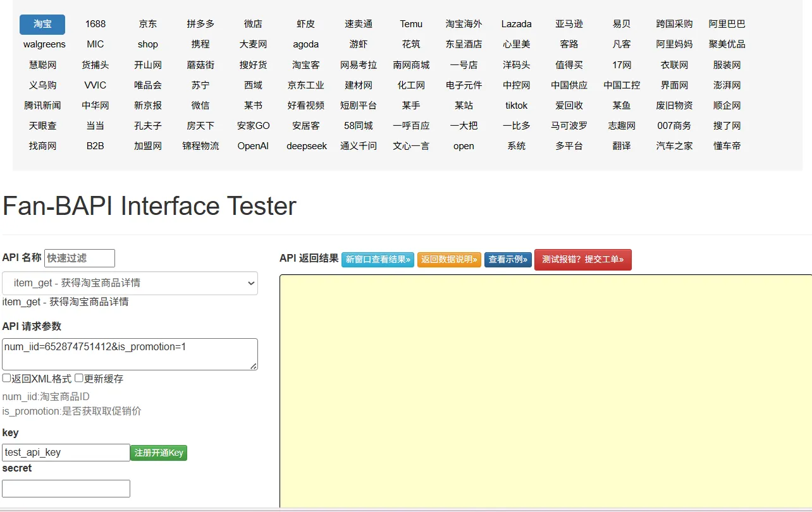This screenshot has width=812, height=512.
Task: Open the 返回数据说明 orange button
Action: [449, 259]
